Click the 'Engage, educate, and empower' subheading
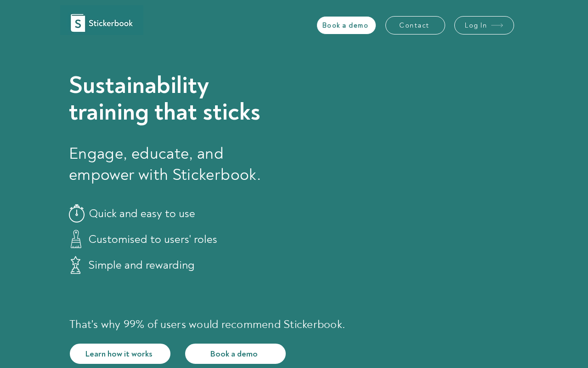Image resolution: width=588 pixels, height=368 pixels. point(164,164)
